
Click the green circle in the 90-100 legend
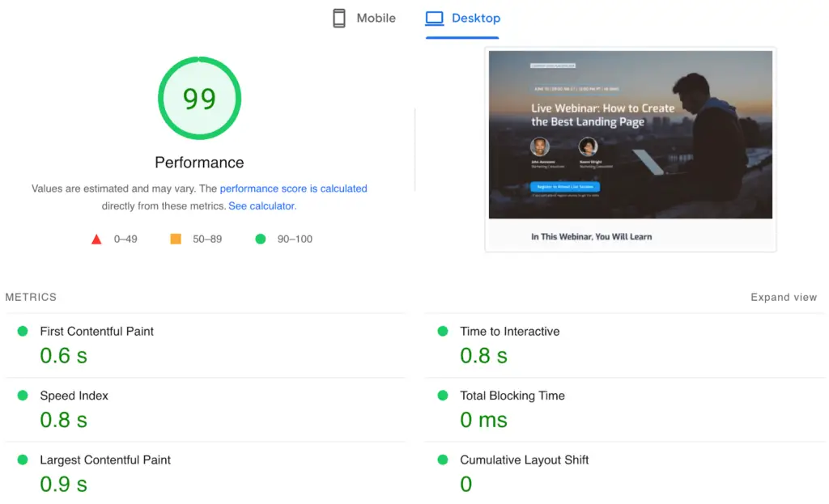coord(260,239)
